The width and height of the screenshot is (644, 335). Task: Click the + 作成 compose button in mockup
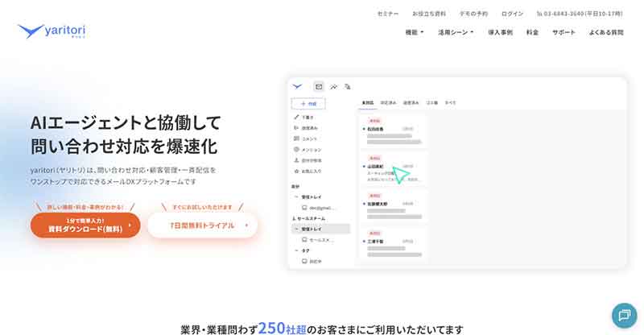[x=308, y=104]
